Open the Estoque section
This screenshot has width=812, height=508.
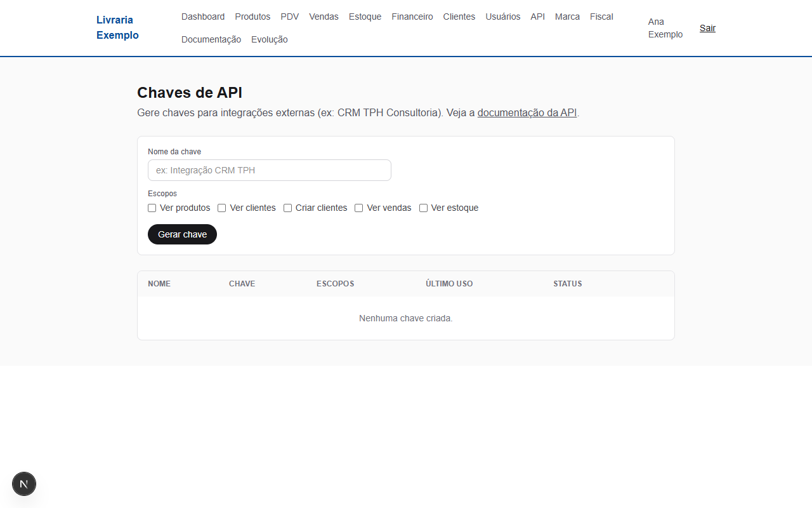365,17
